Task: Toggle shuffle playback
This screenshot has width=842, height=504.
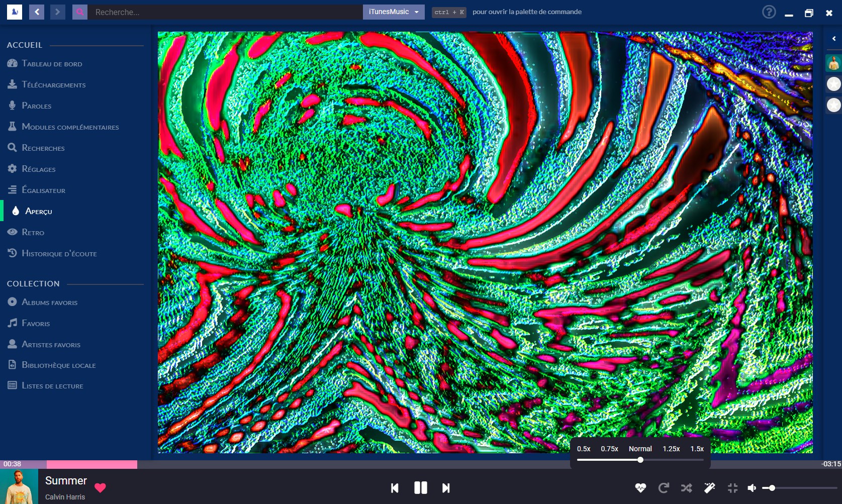Action: click(687, 488)
